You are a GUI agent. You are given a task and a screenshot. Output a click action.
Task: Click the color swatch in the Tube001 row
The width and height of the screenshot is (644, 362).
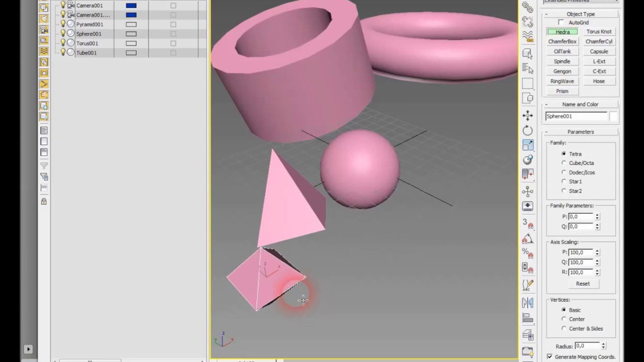(x=131, y=52)
